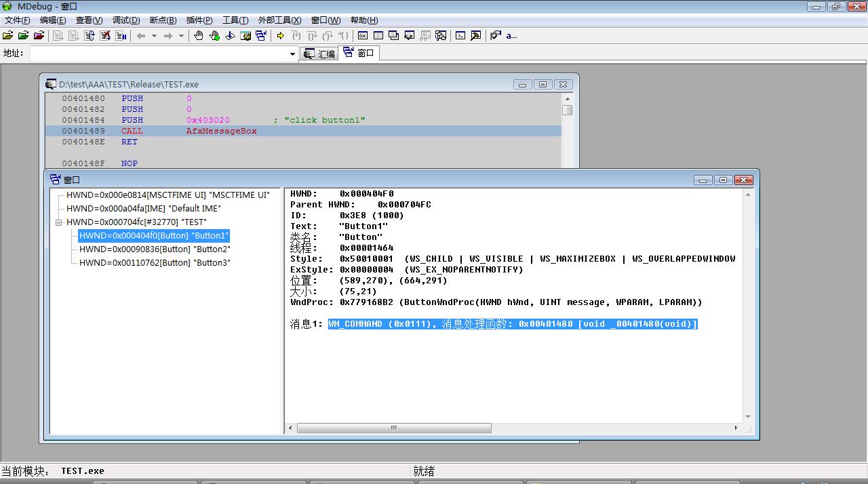Click the horizontal scrollbar in details pane
The width and height of the screenshot is (868, 484).
point(393,428)
